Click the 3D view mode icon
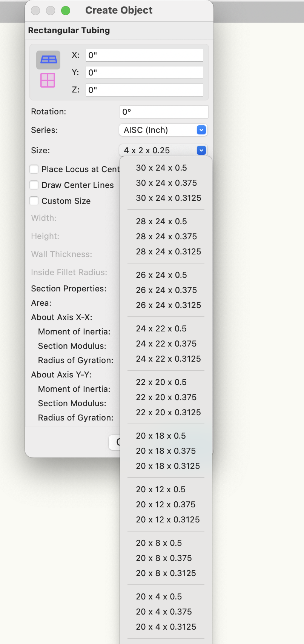The image size is (304, 644). click(x=48, y=60)
